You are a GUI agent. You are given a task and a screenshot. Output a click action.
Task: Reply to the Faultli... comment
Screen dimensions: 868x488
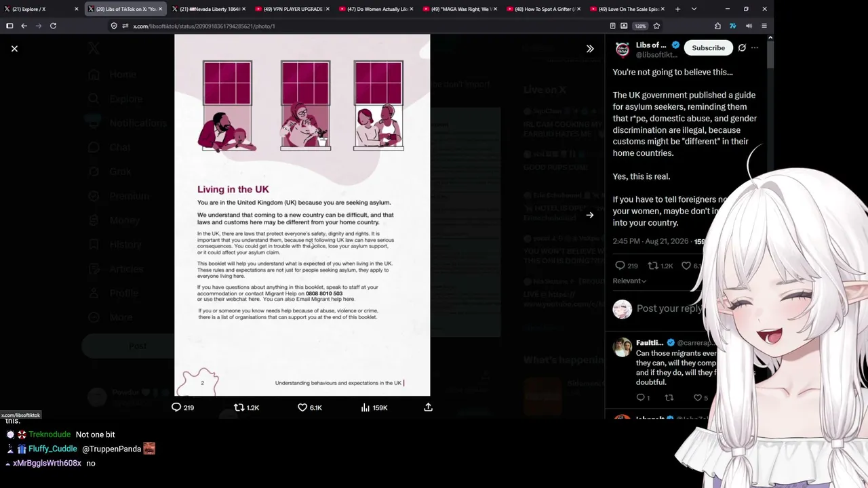coord(641,398)
